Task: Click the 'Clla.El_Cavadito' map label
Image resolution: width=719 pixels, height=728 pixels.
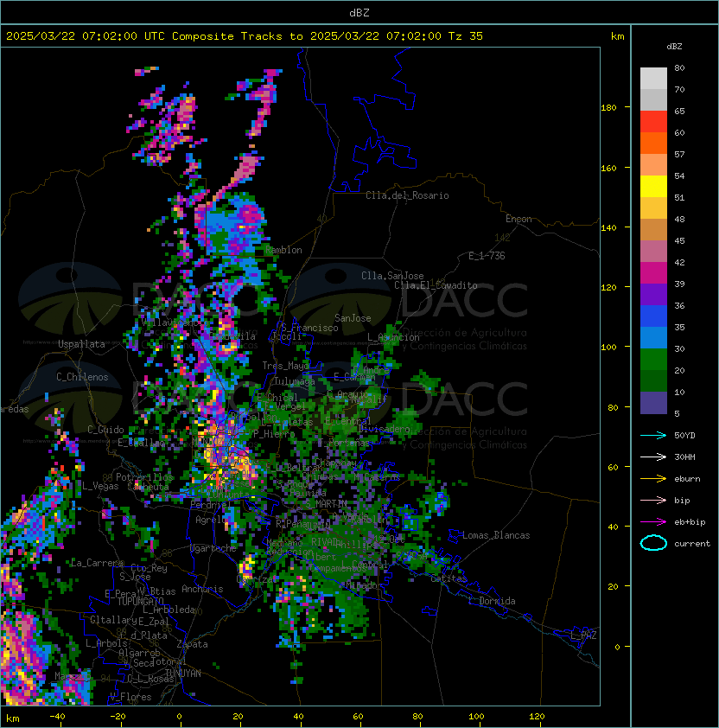Action: tap(436, 285)
